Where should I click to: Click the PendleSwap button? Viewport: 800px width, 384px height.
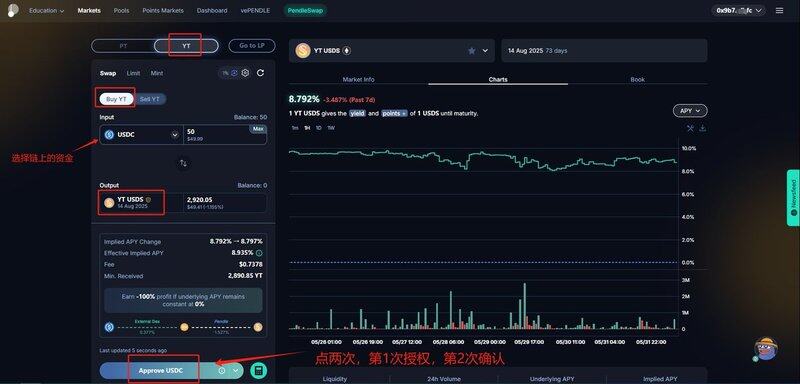click(305, 10)
